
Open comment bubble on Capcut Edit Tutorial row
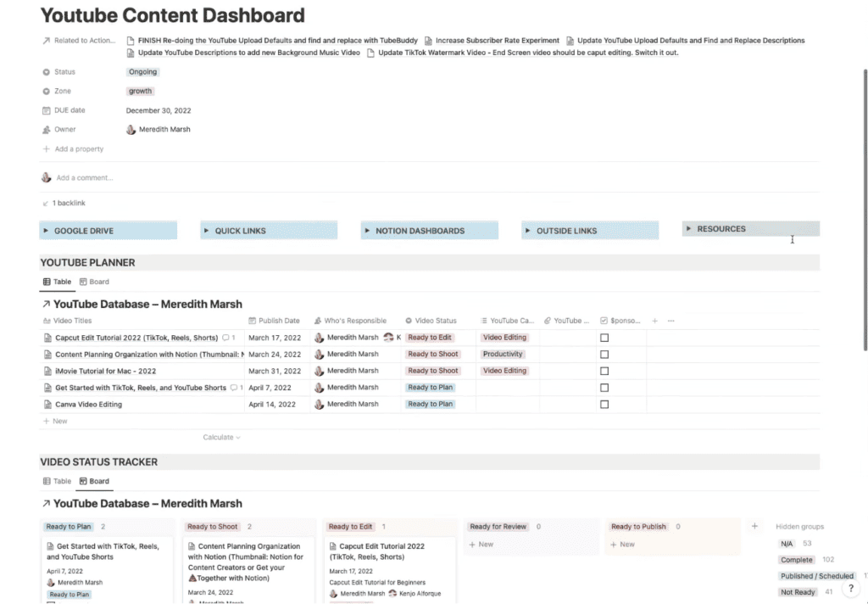pos(225,338)
